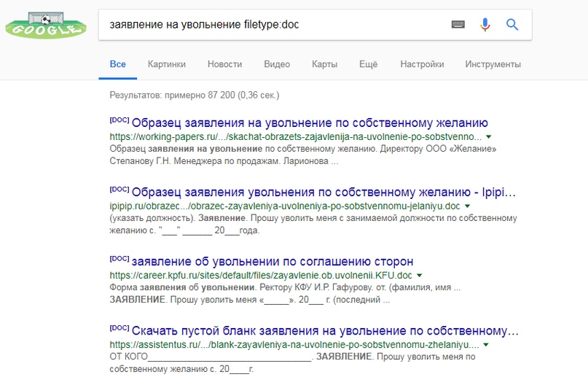Expand dropdown arrow next to working-papers.ru URL

[x=488, y=136]
